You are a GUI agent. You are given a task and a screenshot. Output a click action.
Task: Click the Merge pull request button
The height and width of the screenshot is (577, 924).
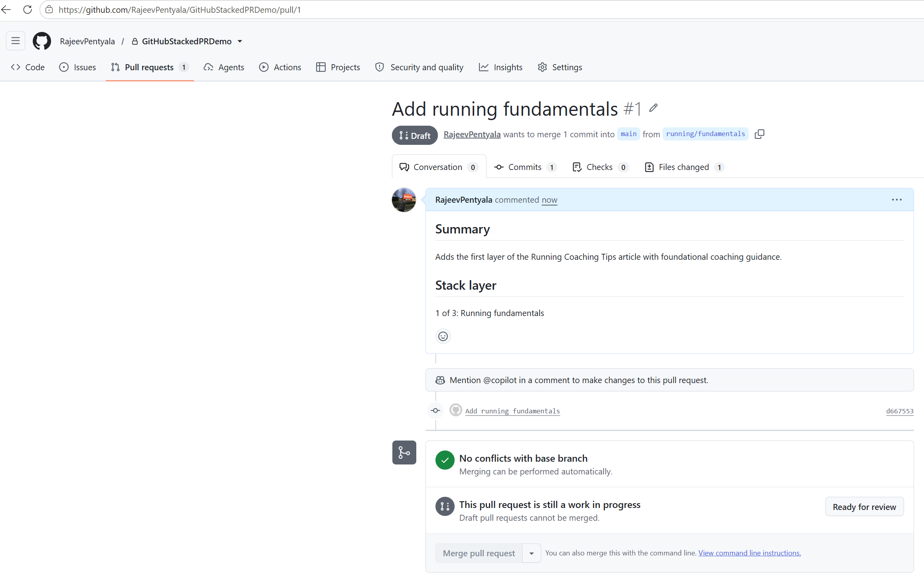pos(479,553)
